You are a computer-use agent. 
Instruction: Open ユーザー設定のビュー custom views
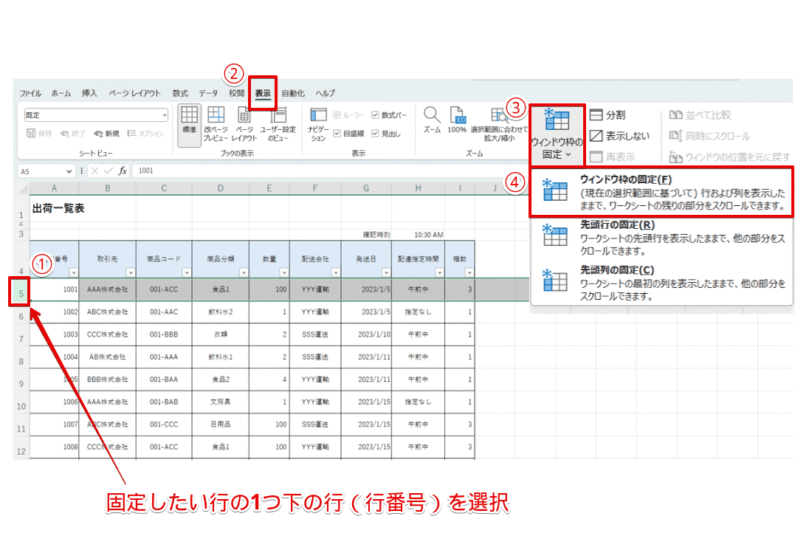tap(278, 123)
